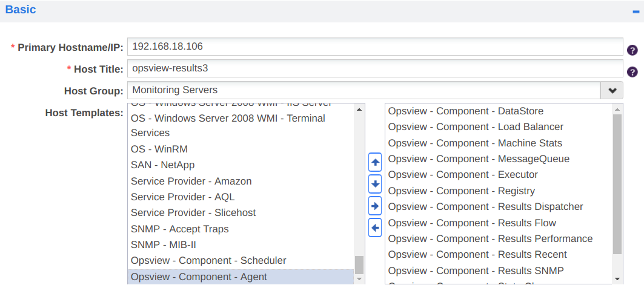Viewport: 644px width, 288px height.
Task: Click the move-up arrow between template lists
Action: (x=375, y=163)
